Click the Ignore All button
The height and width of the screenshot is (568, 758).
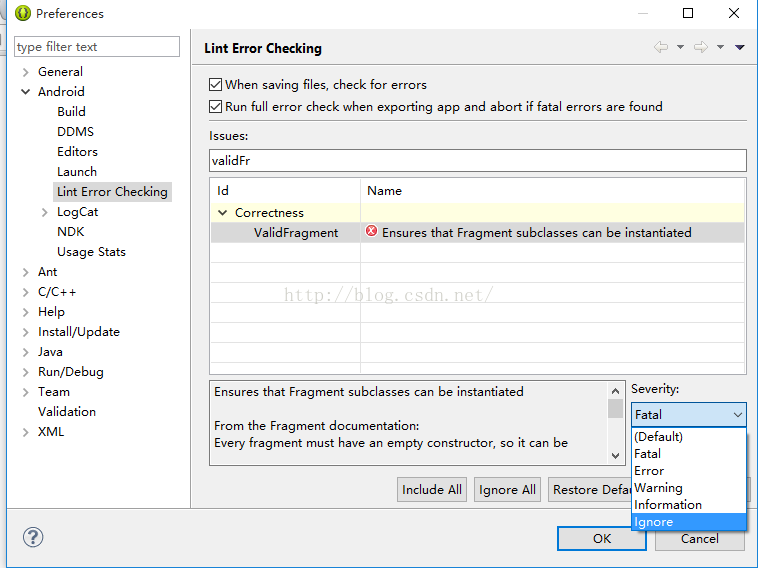coord(507,490)
